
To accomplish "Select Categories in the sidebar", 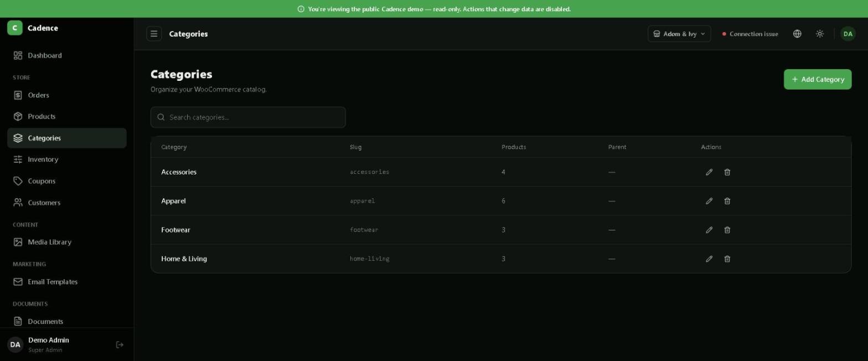I will point(66,138).
